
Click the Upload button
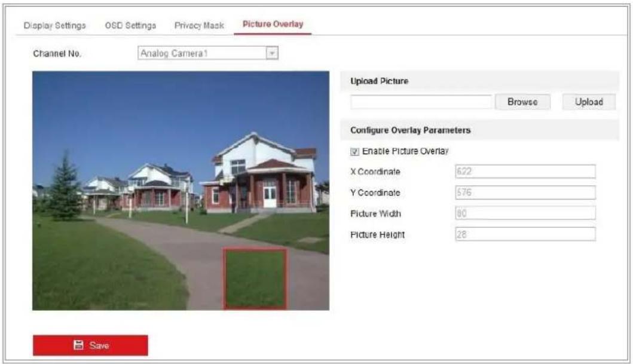tap(589, 102)
